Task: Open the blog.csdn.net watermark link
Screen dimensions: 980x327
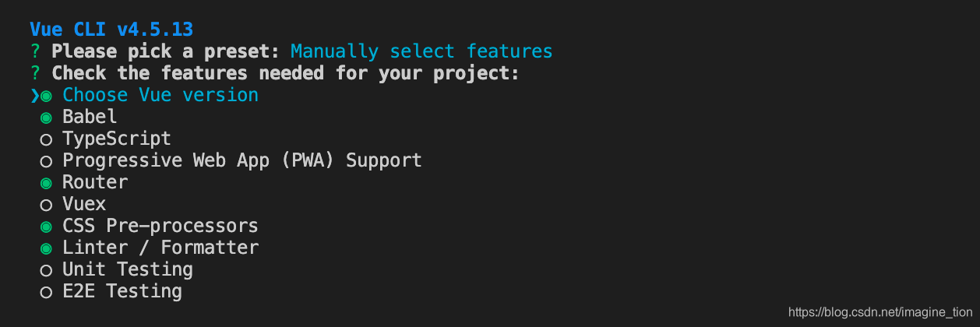Action: (x=880, y=313)
